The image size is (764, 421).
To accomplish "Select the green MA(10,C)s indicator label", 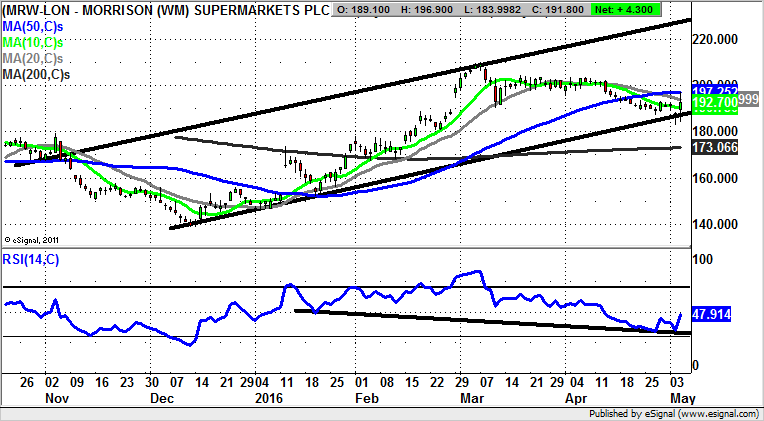I will [33, 43].
